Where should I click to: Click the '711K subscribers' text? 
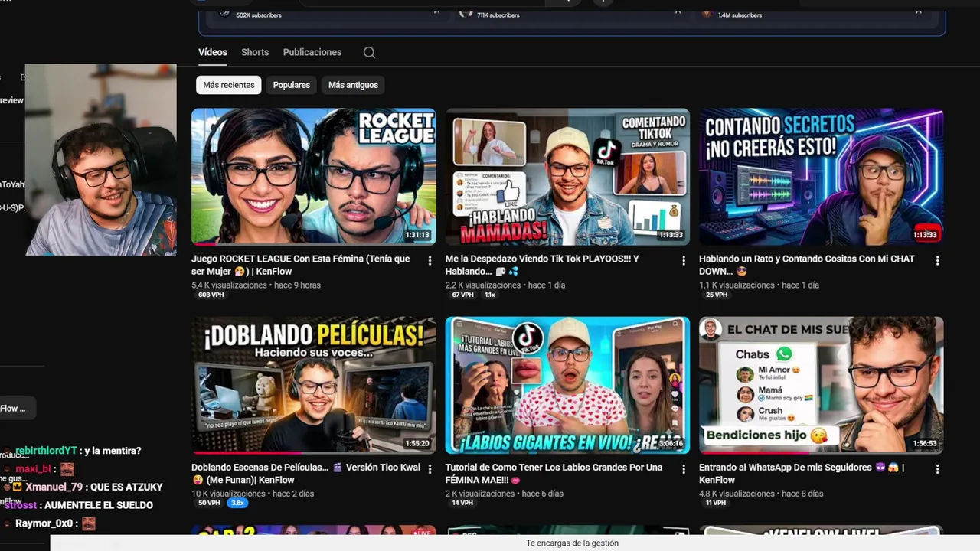tap(498, 15)
